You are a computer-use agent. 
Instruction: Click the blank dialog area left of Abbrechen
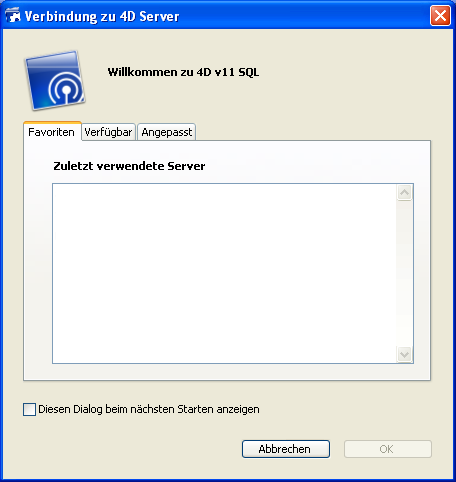click(130, 449)
